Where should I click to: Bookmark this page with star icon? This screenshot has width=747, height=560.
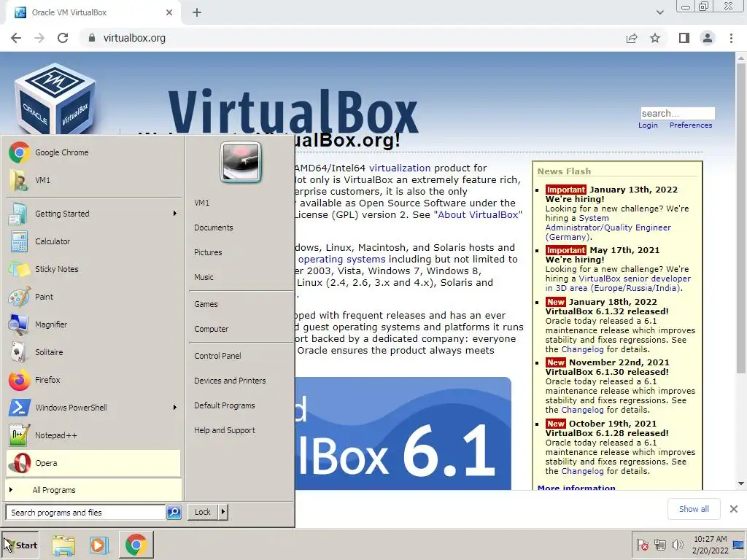(x=655, y=38)
